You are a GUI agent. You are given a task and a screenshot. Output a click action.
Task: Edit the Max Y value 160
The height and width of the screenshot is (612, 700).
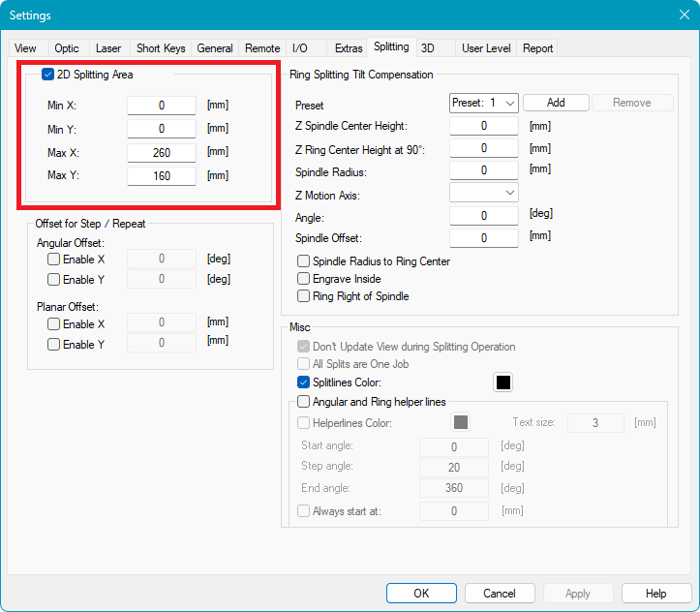[162, 176]
